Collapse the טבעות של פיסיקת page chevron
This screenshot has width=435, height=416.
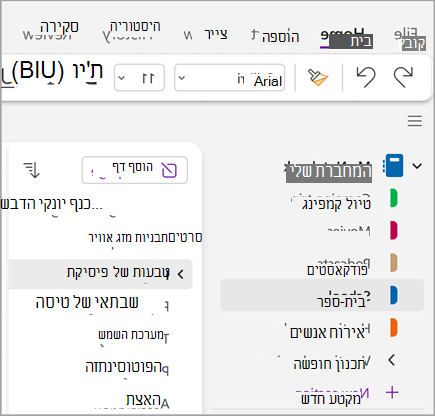[x=181, y=274]
